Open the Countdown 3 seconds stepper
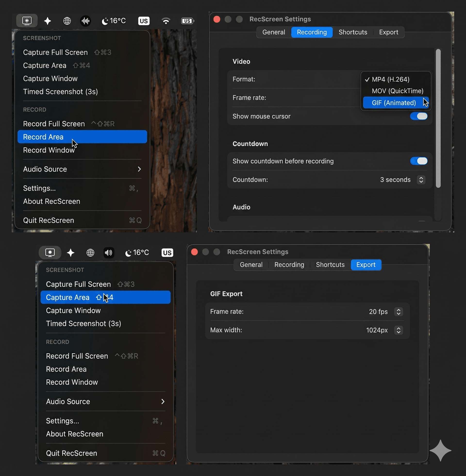This screenshot has width=466, height=476. (x=421, y=180)
